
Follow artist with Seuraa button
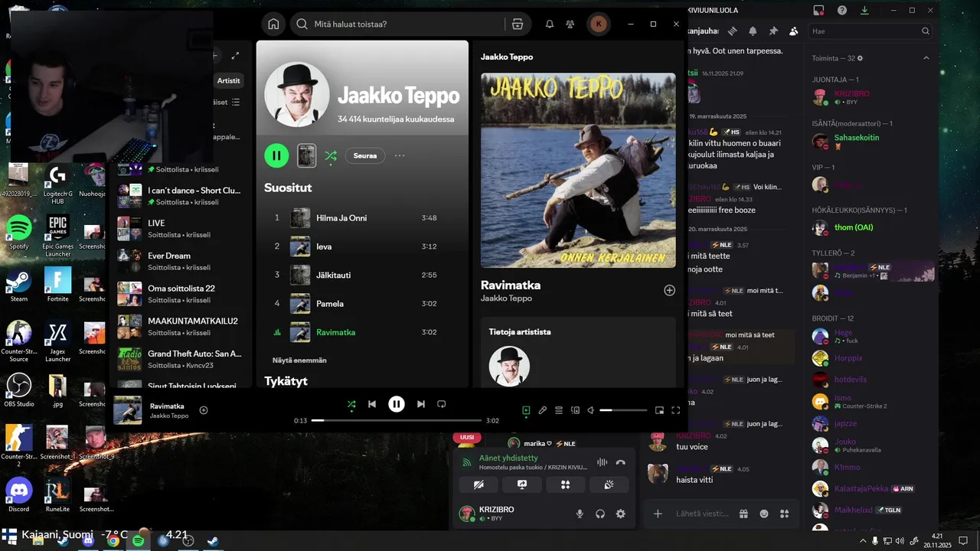(365, 155)
